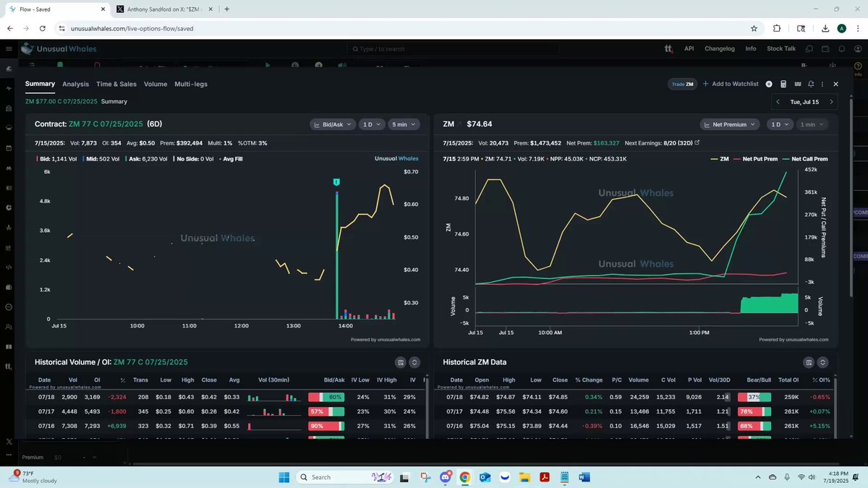The width and height of the screenshot is (868, 488).
Task: Open the three-dot more options menu
Action: click(822, 84)
